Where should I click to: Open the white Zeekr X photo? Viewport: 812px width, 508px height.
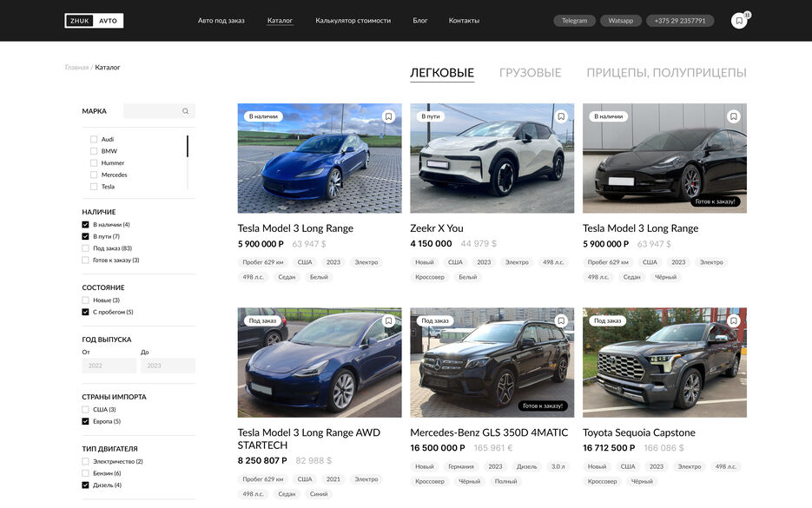coord(492,158)
